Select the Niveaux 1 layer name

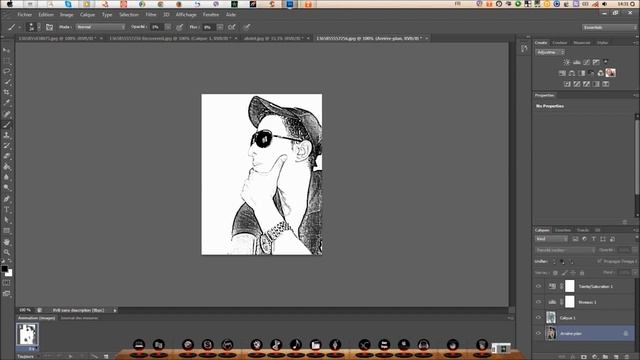pyautogui.click(x=587, y=302)
